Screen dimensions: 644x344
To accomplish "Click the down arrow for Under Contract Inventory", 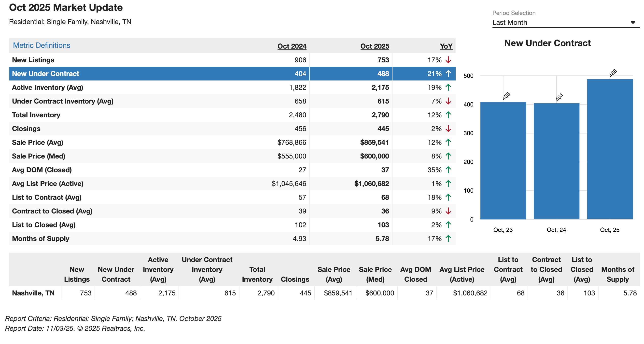I will pos(448,101).
